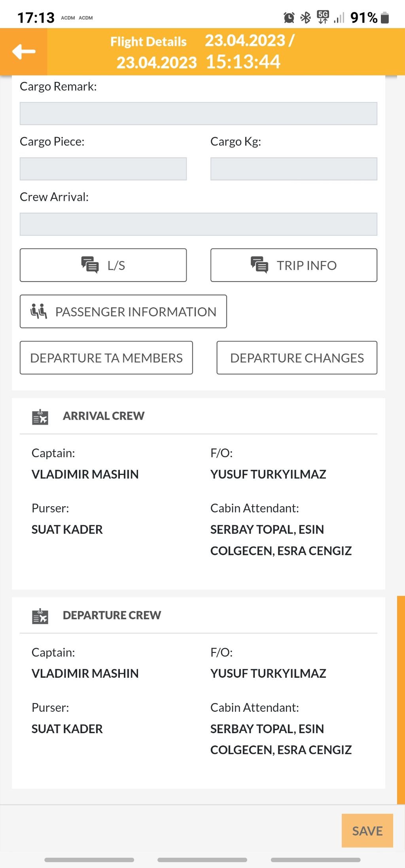Tap the chat icon beside L/S
The width and height of the screenshot is (405, 868).
coord(90,265)
